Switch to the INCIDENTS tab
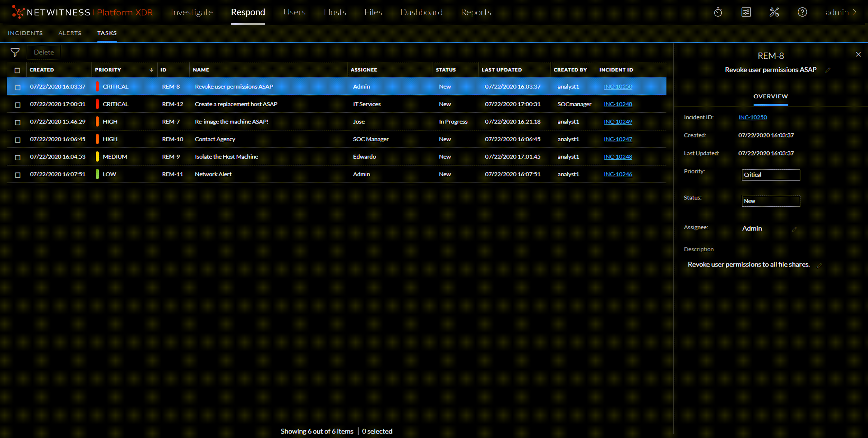 [x=25, y=33]
